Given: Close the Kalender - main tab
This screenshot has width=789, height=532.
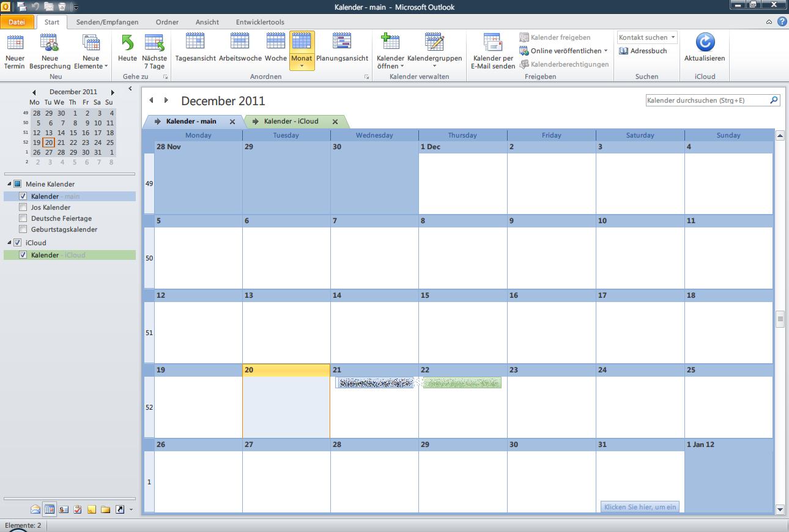Looking at the screenshot, I should (x=232, y=122).
